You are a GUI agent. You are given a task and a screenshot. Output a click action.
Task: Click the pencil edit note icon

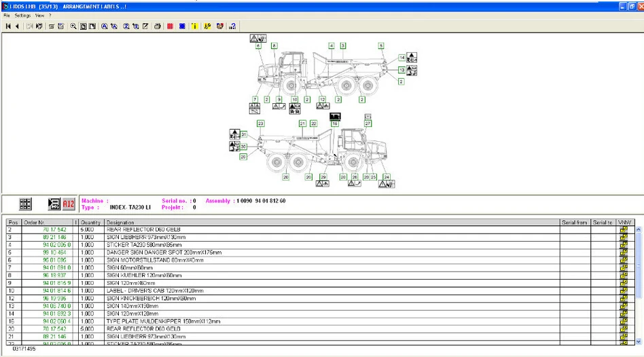[145, 26]
